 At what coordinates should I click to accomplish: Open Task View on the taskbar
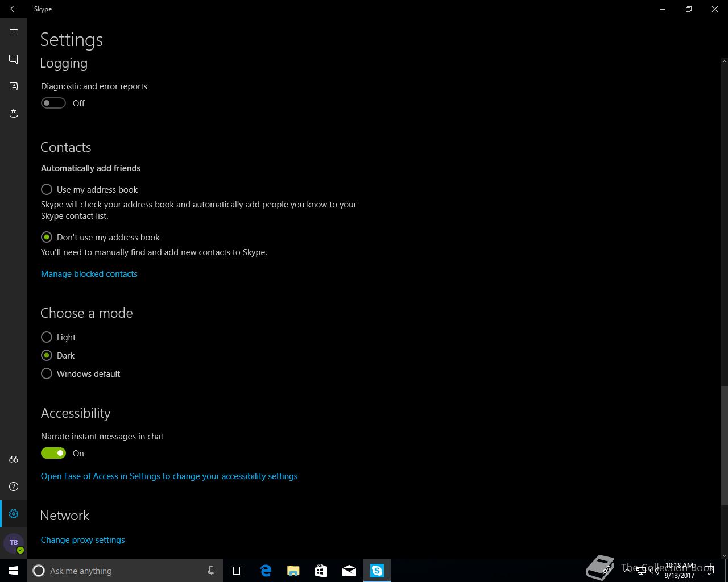tap(237, 571)
